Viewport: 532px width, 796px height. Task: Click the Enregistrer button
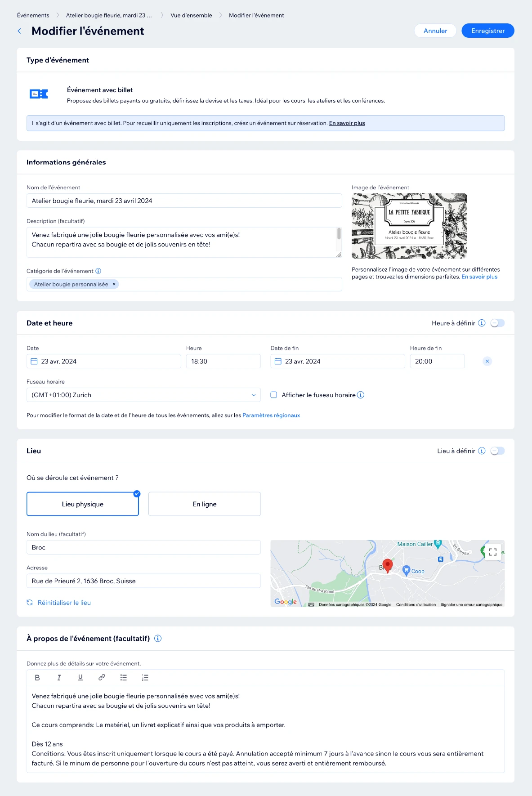click(x=488, y=31)
